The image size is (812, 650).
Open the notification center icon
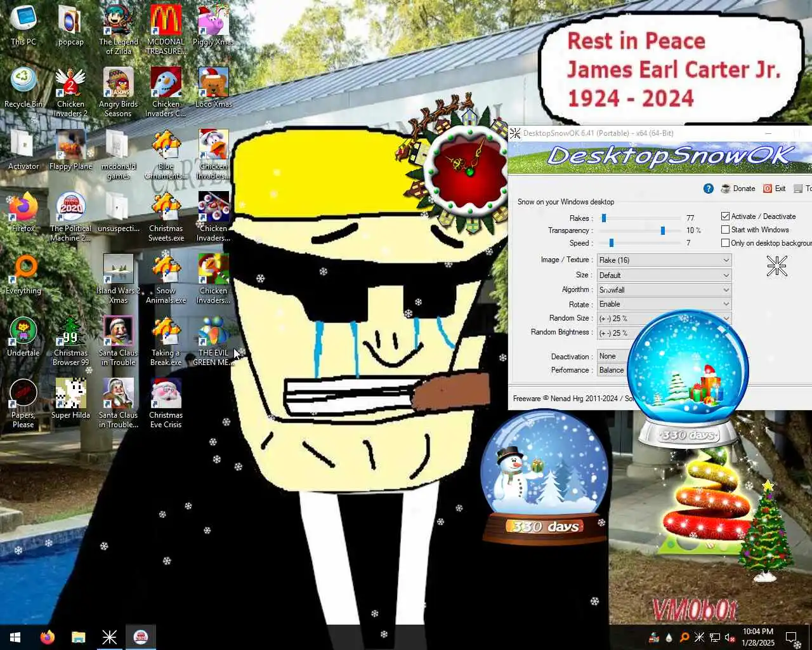tap(791, 637)
